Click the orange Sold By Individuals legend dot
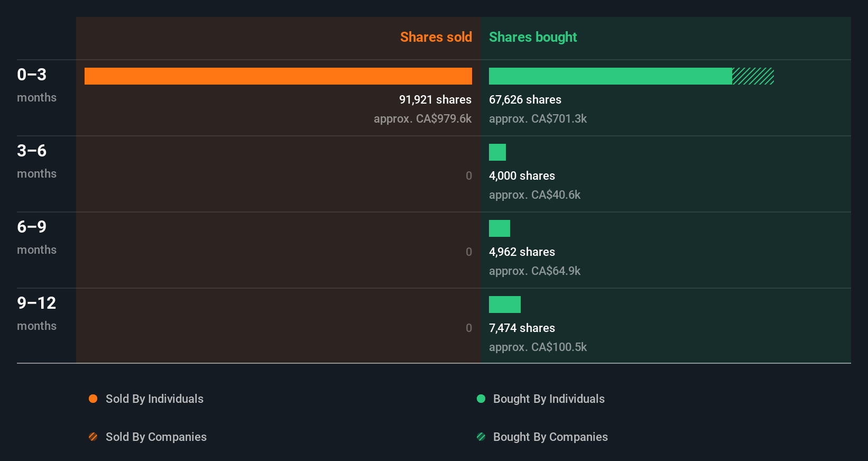This screenshot has height=461, width=868. (x=93, y=399)
